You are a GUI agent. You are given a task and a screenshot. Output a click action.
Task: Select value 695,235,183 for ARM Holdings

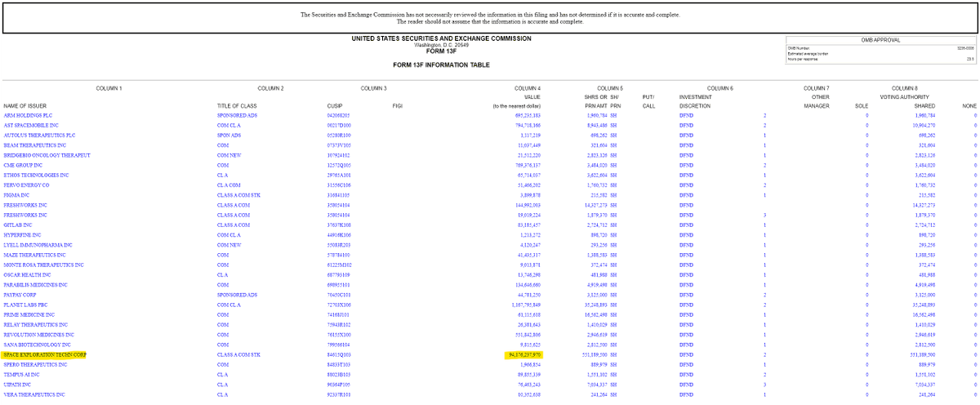pos(527,116)
